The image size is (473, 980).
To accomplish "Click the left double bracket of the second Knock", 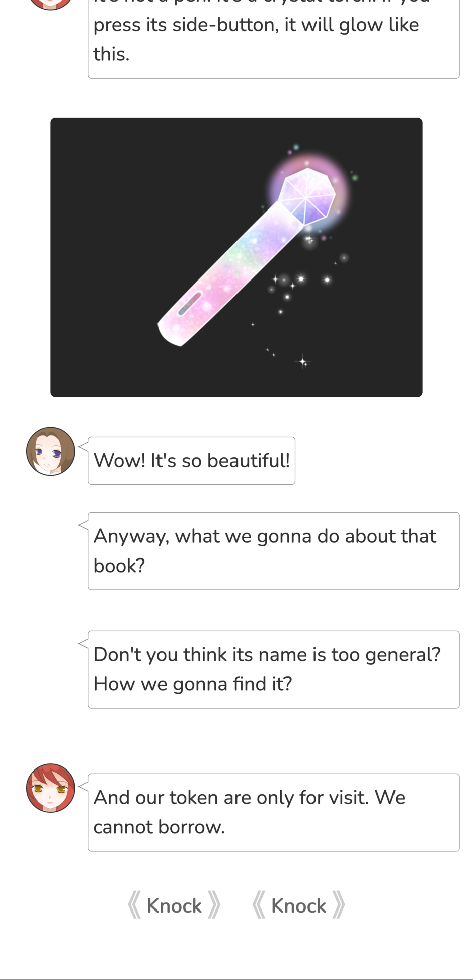I will click(x=259, y=905).
